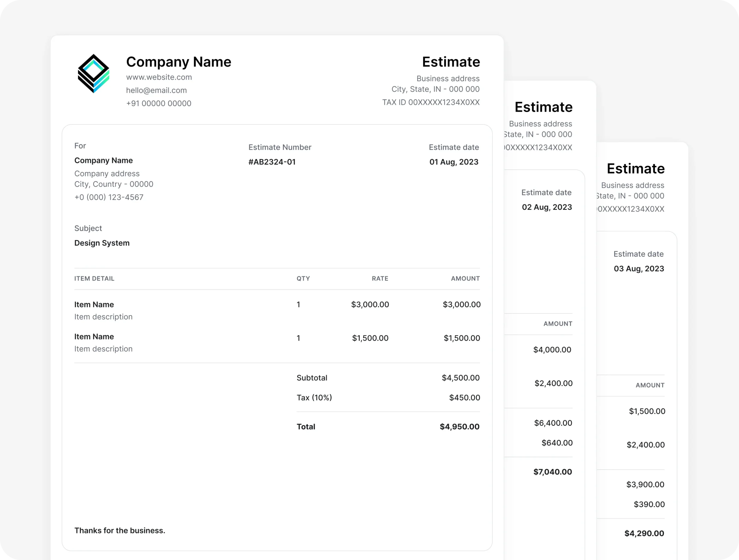
Task: Click the Tax (10%) line
Action: (314, 397)
